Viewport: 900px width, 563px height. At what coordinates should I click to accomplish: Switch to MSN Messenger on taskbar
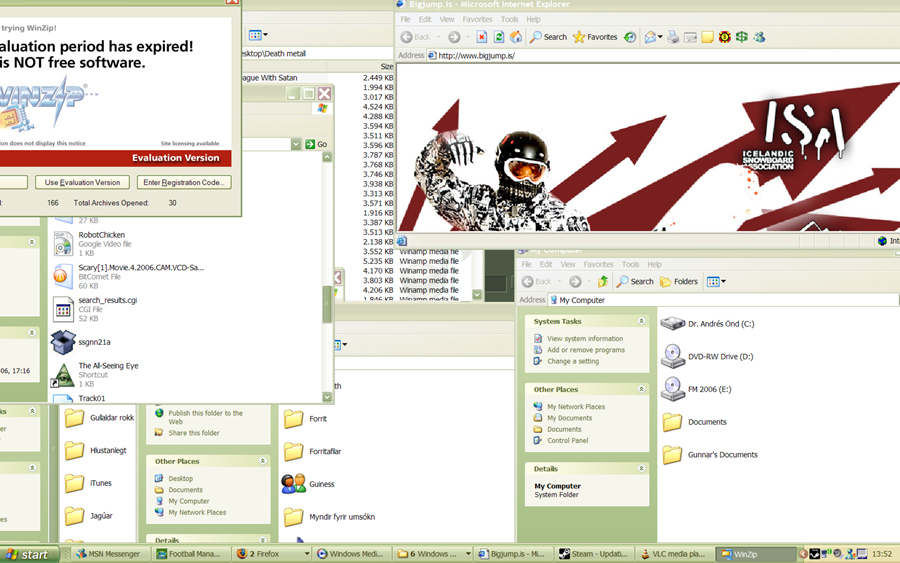pyautogui.click(x=109, y=554)
